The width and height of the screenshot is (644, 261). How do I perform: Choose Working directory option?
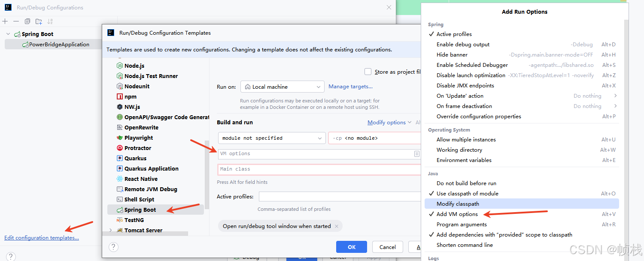(x=522, y=150)
